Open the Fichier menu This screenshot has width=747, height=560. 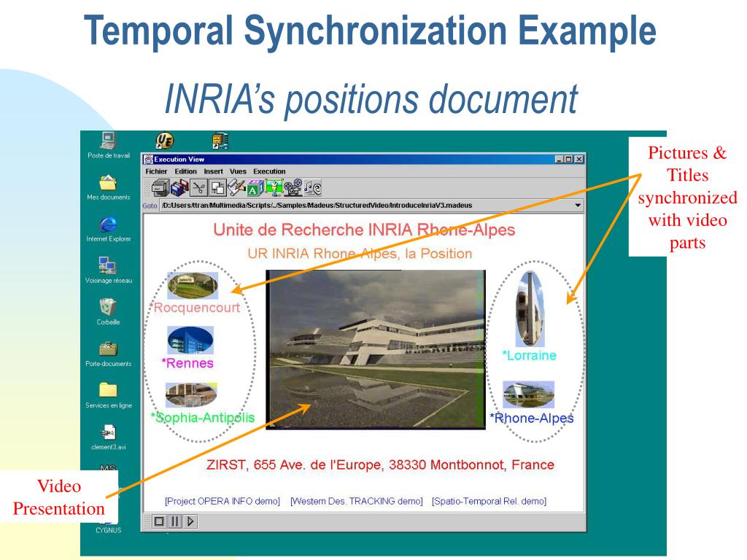tap(156, 171)
